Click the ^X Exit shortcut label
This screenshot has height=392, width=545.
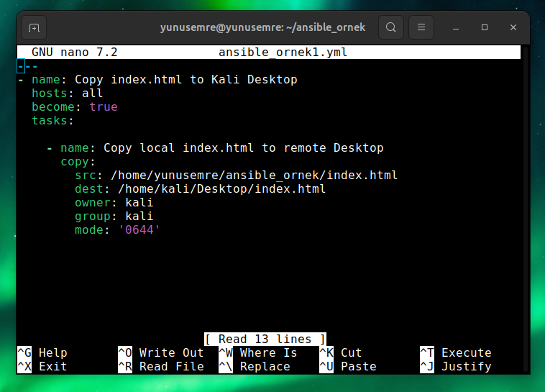point(42,366)
